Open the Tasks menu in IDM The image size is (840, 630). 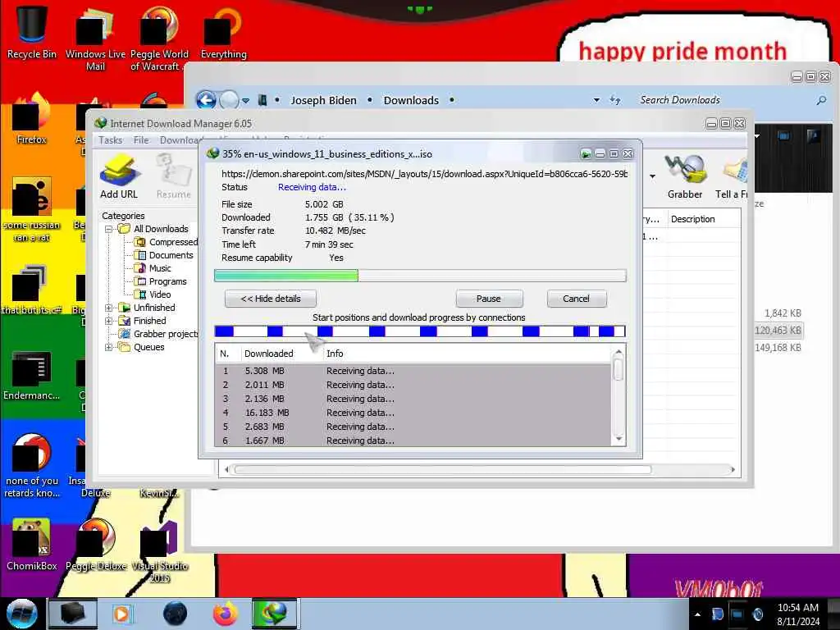[x=111, y=140]
